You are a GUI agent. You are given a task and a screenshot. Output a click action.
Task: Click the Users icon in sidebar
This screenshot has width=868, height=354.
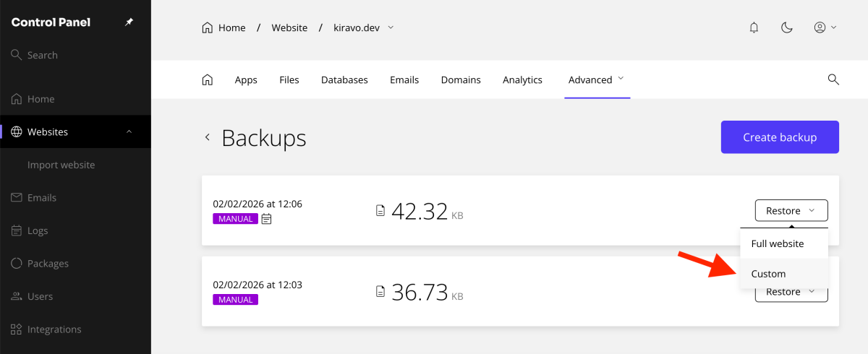pyautogui.click(x=17, y=296)
